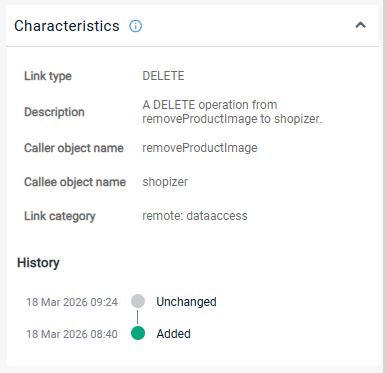The height and width of the screenshot is (373, 386).
Task: Click the History section heading
Action: (38, 263)
